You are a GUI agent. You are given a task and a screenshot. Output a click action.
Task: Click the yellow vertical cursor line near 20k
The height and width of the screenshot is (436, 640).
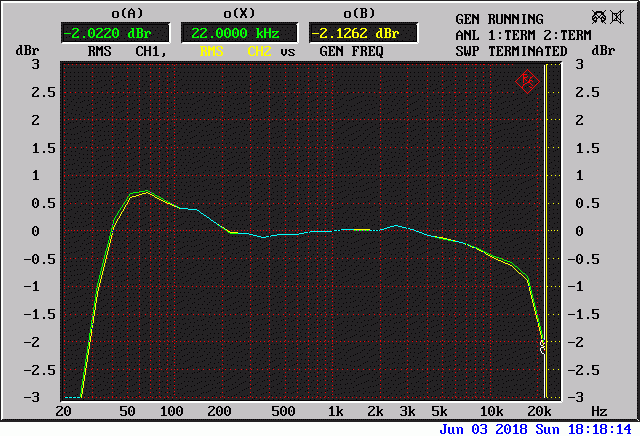click(x=546, y=229)
